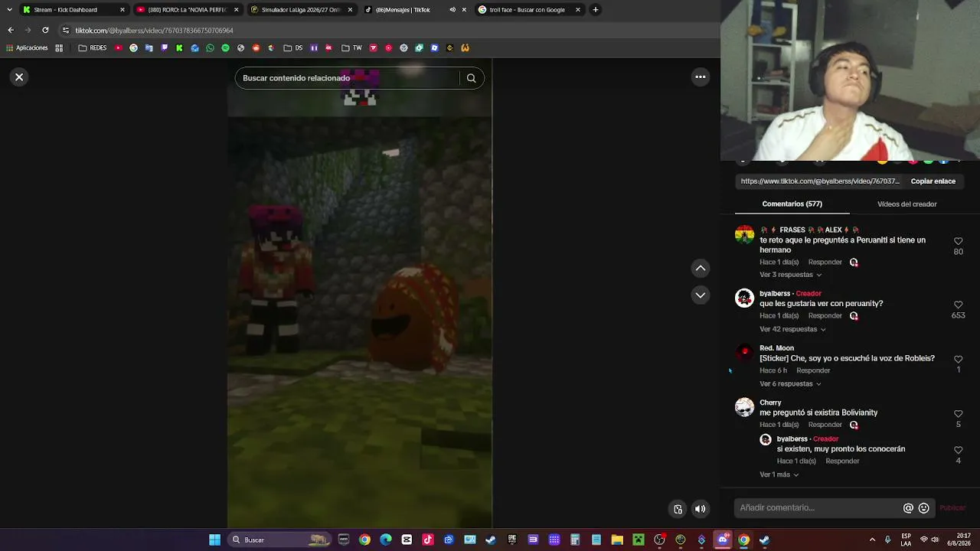Go back in browser history
The height and width of the screenshot is (551, 980).
(x=11, y=31)
